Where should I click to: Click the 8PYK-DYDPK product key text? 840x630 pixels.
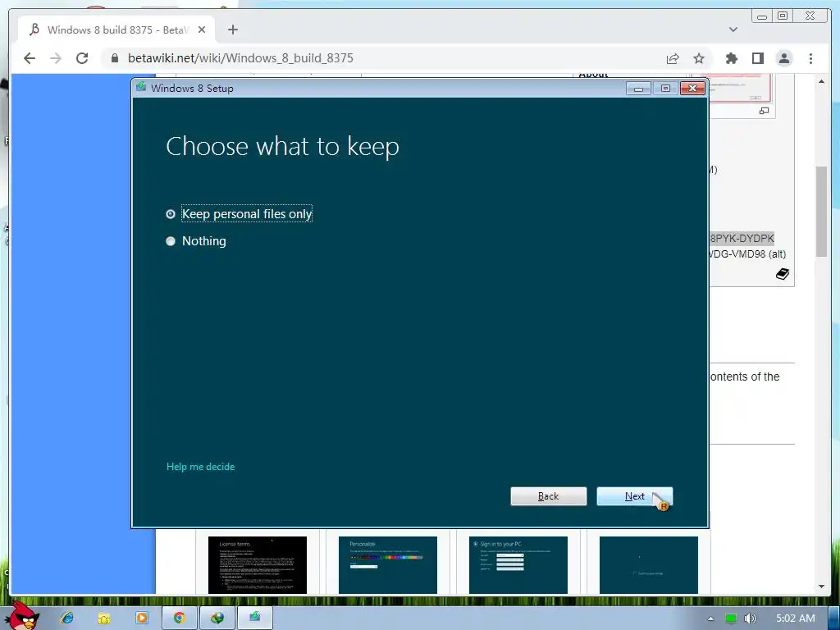742,238
